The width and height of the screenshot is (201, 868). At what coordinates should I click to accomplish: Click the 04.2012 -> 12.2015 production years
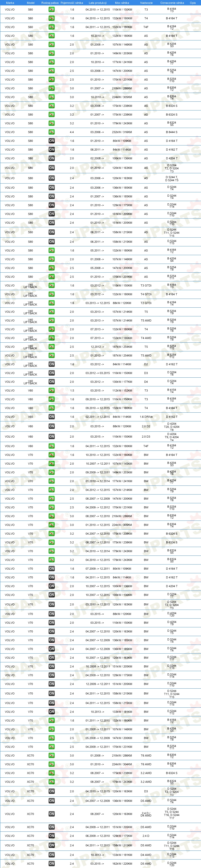(x=98, y=490)
